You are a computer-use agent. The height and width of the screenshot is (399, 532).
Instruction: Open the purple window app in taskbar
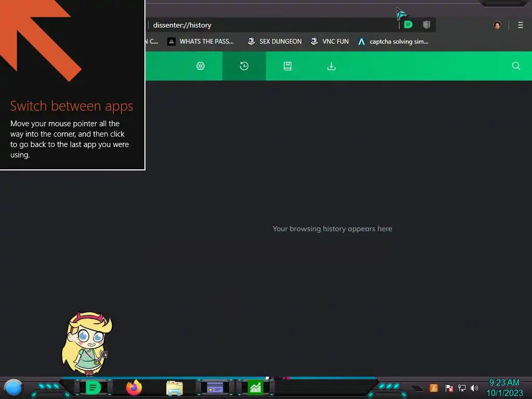click(x=215, y=388)
